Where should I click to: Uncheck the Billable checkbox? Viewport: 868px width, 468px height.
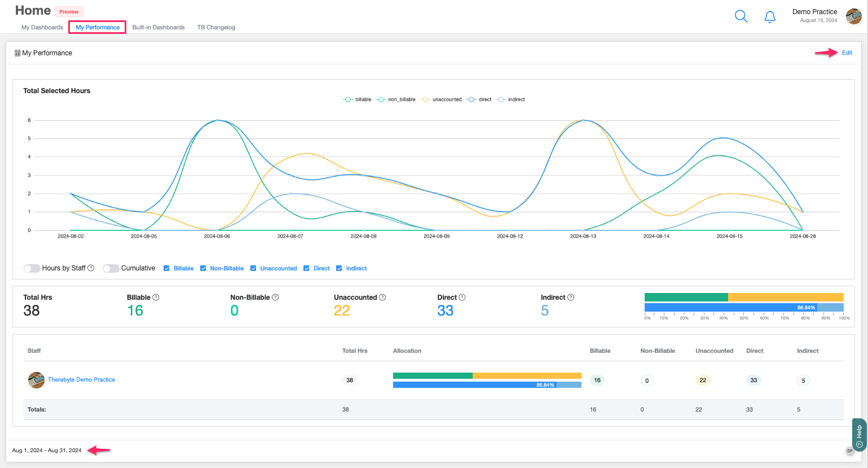tap(166, 269)
